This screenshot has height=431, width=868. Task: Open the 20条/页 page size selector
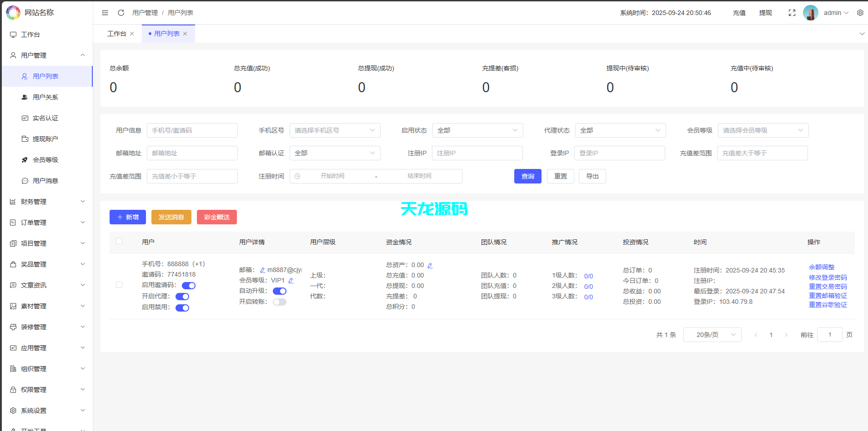click(712, 335)
